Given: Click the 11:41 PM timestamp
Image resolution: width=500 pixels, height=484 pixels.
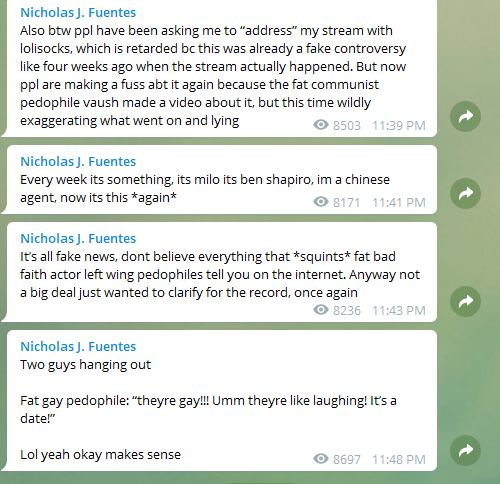Looking at the screenshot, I should click(399, 203).
